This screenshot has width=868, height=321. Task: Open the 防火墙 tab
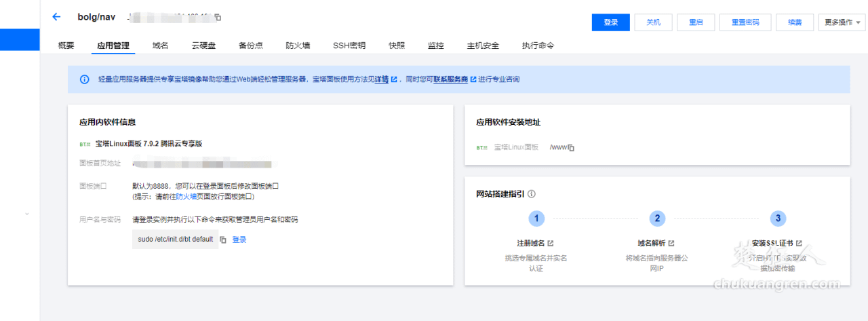pyautogui.click(x=298, y=45)
